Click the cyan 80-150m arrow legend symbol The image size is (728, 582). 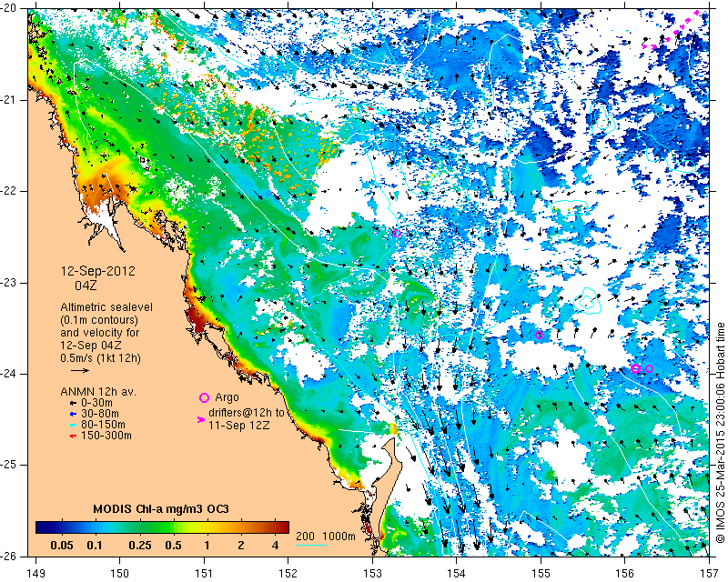click(73, 425)
